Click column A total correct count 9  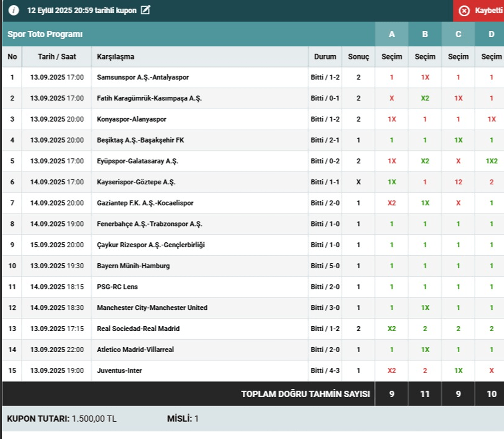click(391, 394)
